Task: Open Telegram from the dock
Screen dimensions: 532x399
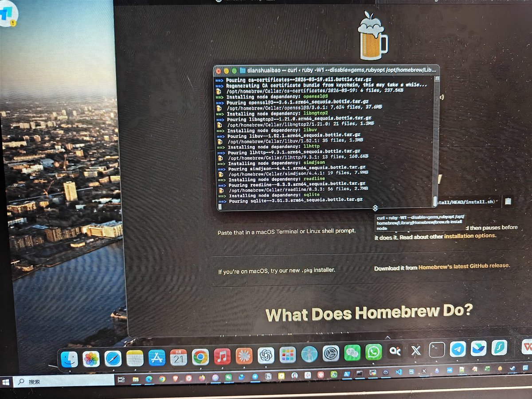Action: [x=458, y=349]
